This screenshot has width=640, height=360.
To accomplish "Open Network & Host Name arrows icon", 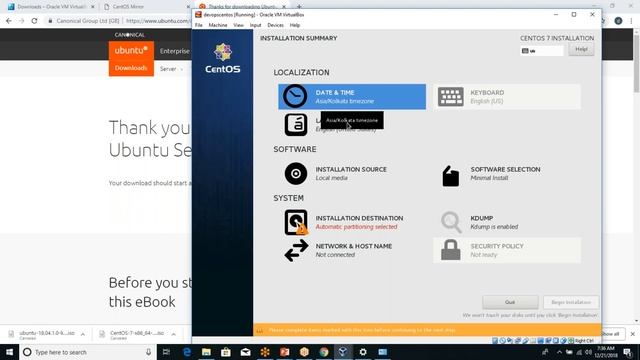I will [296, 250].
